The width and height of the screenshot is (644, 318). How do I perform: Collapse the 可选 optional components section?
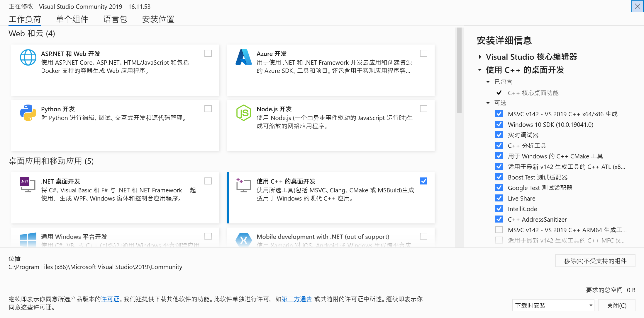[488, 103]
